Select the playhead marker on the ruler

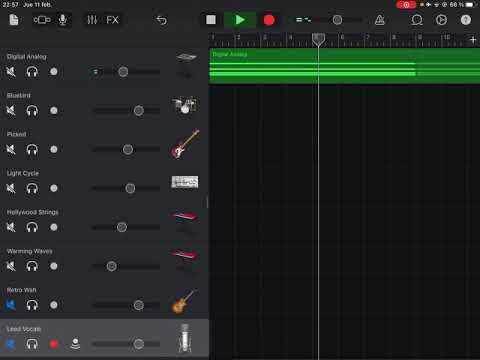tap(318, 39)
